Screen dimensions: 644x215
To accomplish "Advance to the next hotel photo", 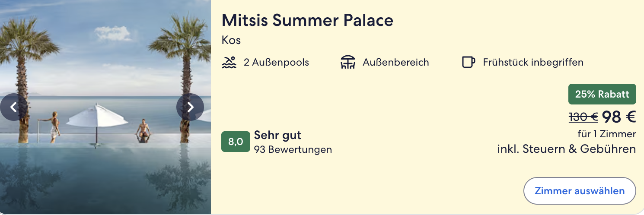I will [190, 107].
